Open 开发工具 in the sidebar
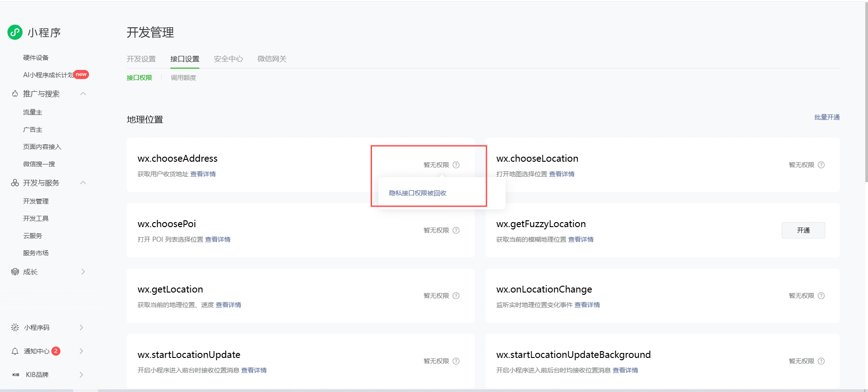 click(36, 218)
